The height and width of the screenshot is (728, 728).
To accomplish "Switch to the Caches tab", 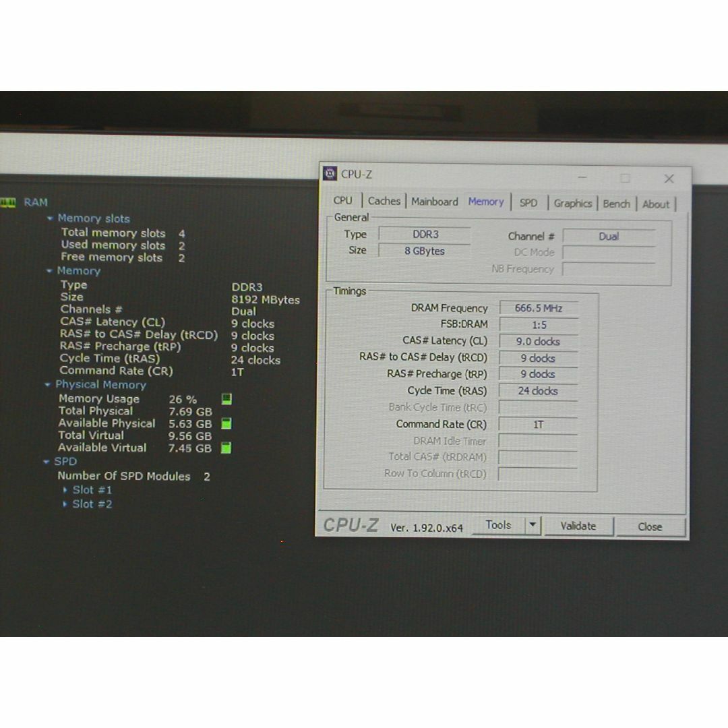I will click(x=384, y=201).
